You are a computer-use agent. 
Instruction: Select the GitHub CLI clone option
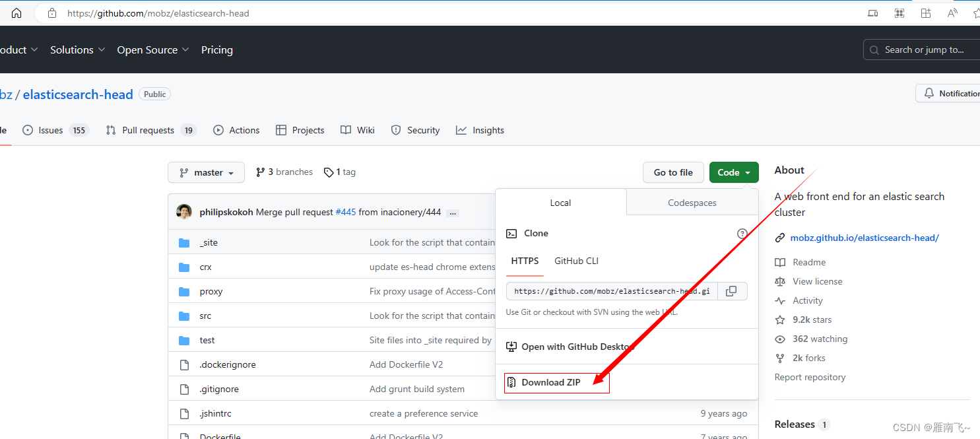point(576,261)
